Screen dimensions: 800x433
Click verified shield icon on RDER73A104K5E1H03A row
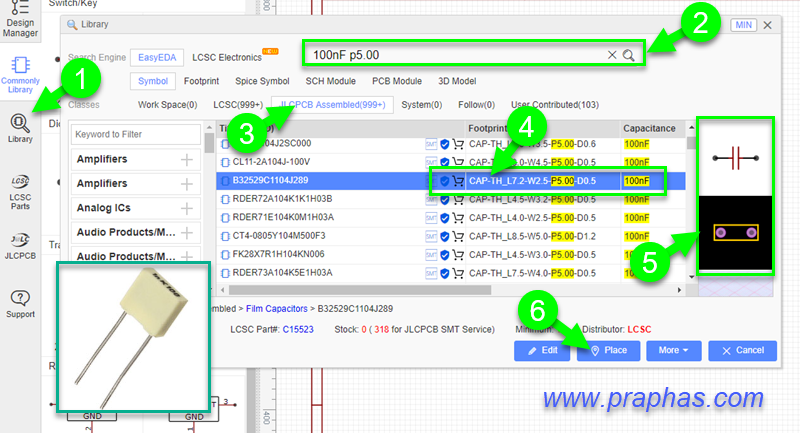(444, 273)
